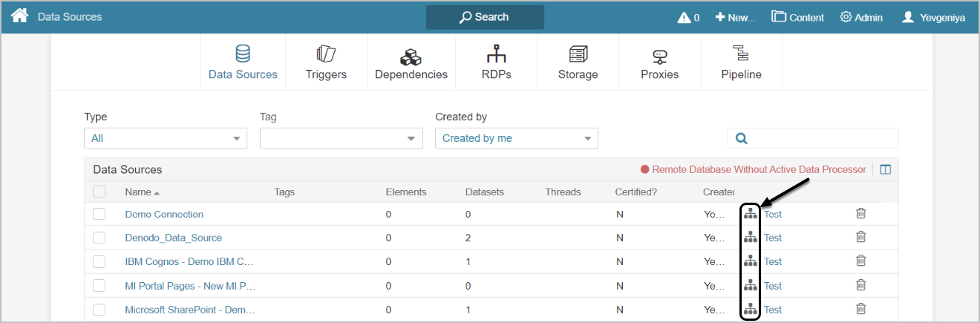Open the MI Portal Pages data source link
This screenshot has height=323, width=980.
pyautogui.click(x=189, y=286)
